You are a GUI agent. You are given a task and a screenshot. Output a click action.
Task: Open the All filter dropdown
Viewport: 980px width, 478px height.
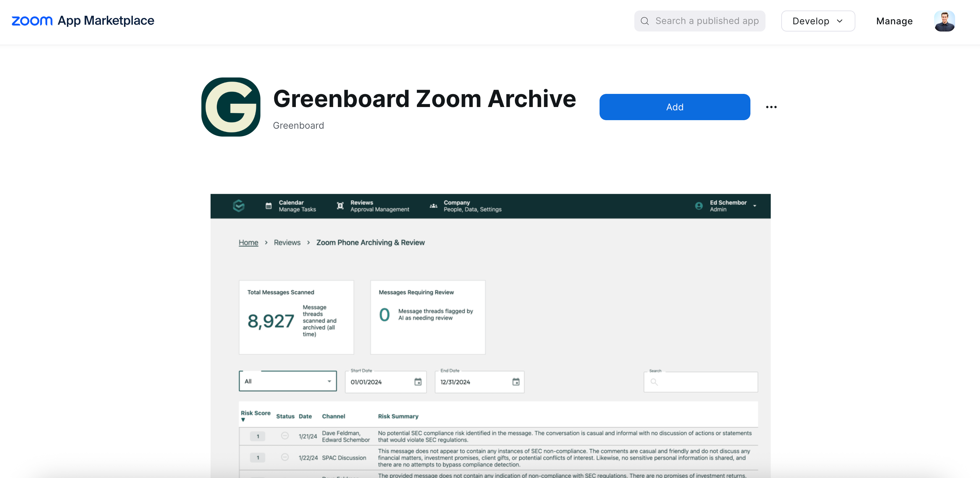[288, 381]
